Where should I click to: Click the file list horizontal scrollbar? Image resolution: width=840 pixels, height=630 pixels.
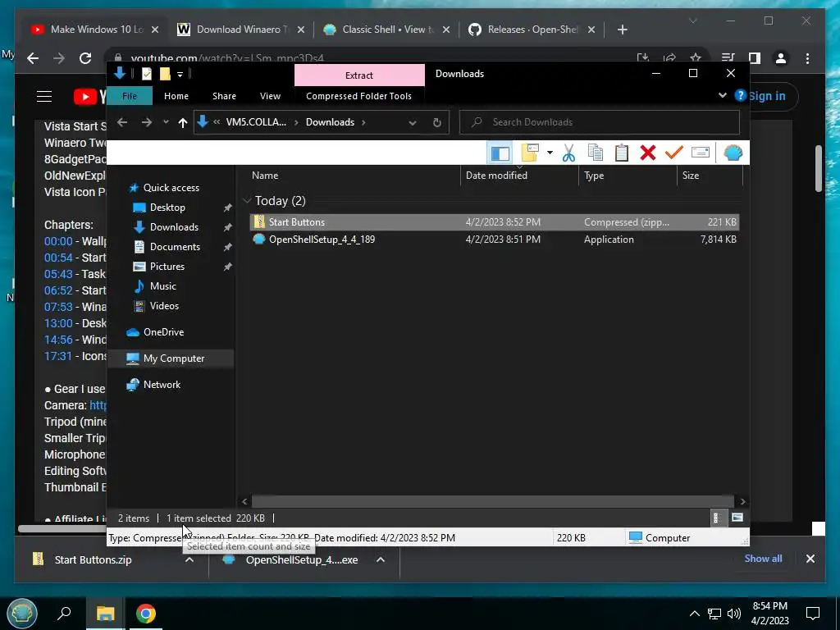[x=492, y=501]
